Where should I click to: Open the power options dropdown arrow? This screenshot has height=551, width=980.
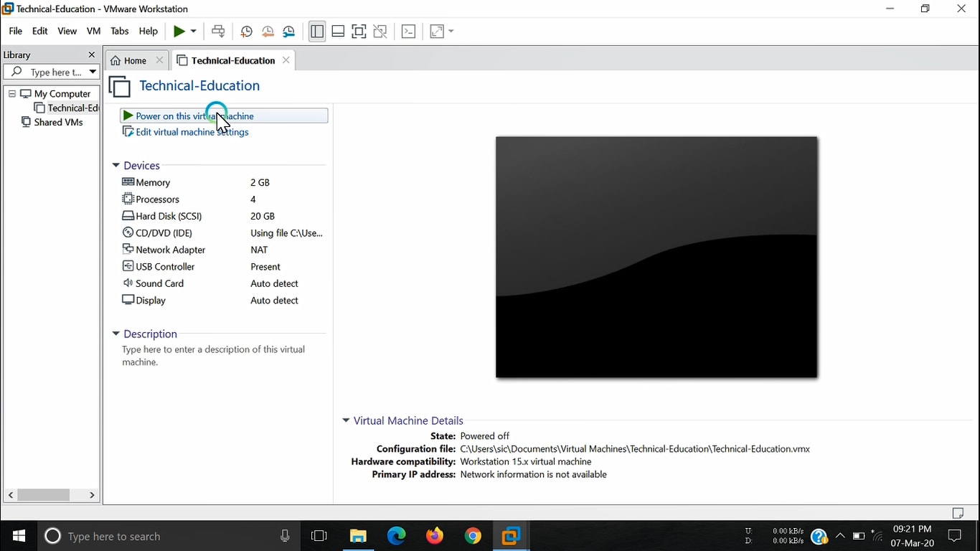[x=194, y=32]
